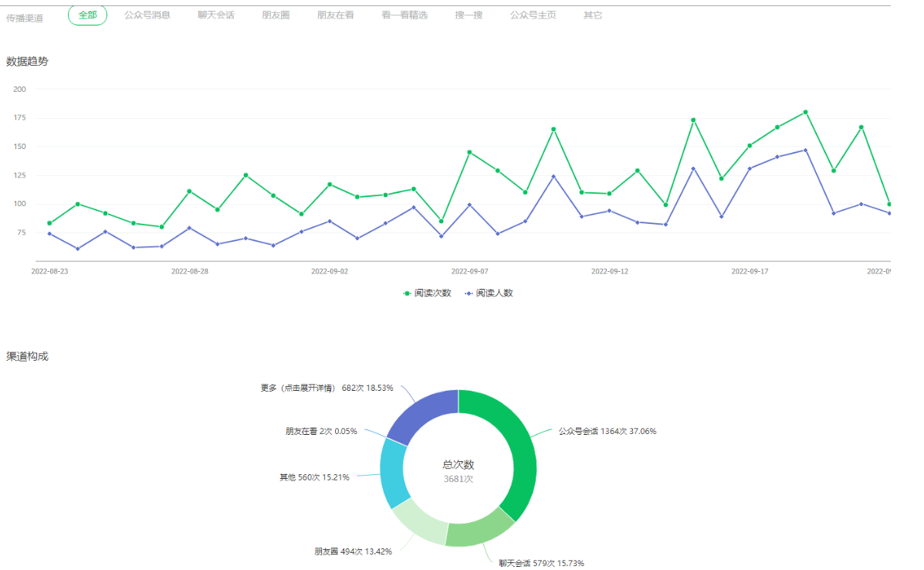The width and height of the screenshot is (924, 570).
Task: Switch to 朋友圈 channel filter
Action: [x=276, y=15]
